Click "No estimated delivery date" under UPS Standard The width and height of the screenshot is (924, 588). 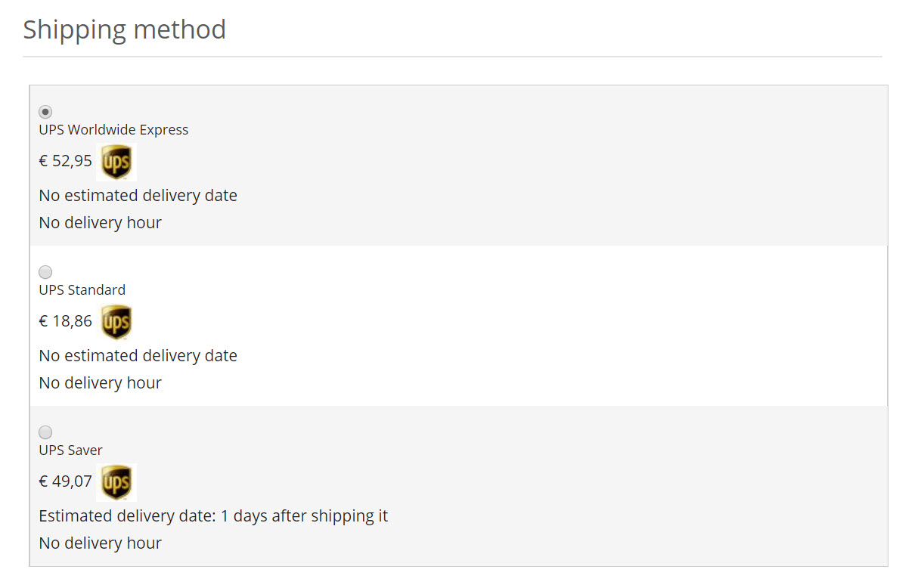[138, 356]
